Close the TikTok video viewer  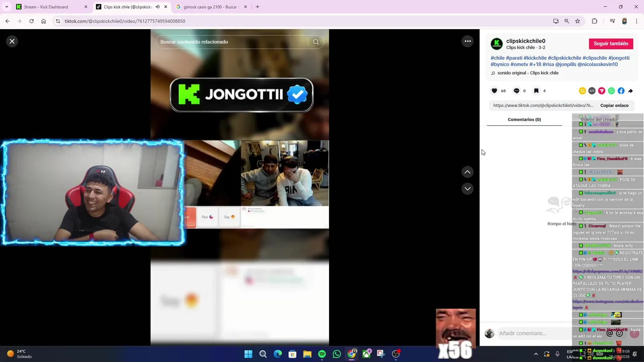click(12, 41)
